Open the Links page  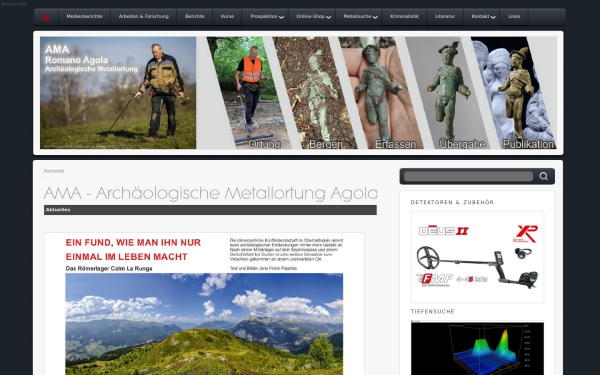click(514, 16)
